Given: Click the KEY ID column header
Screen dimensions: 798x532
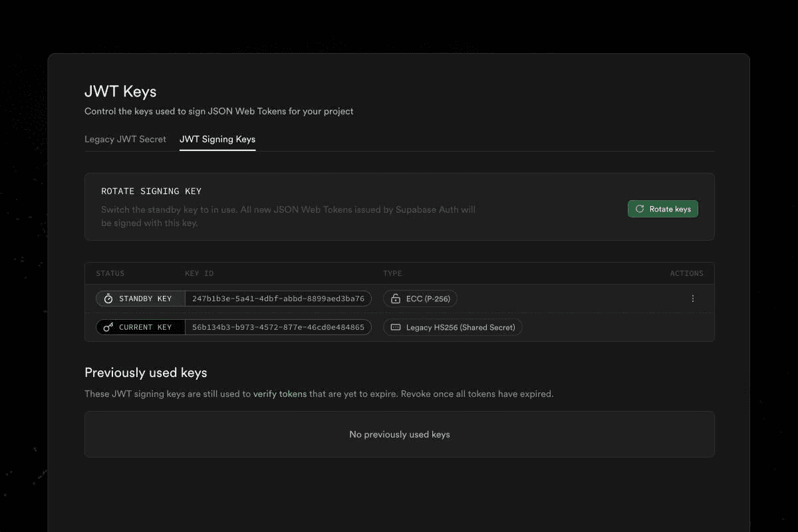Looking at the screenshot, I should click(199, 273).
